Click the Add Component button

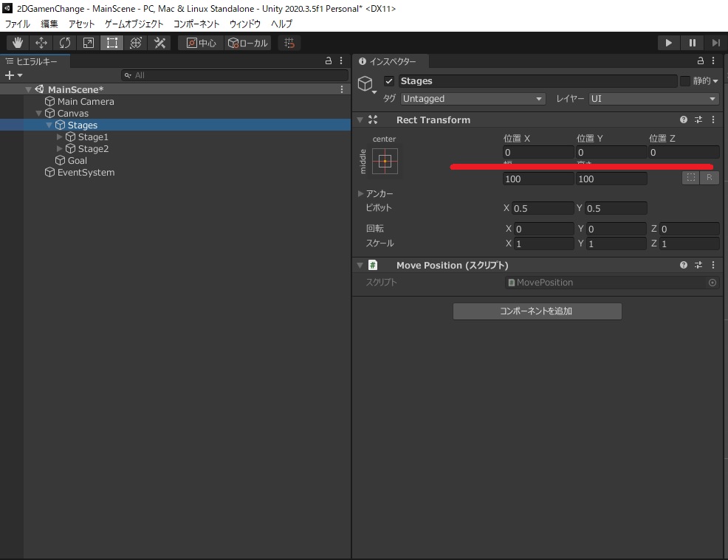pos(538,311)
